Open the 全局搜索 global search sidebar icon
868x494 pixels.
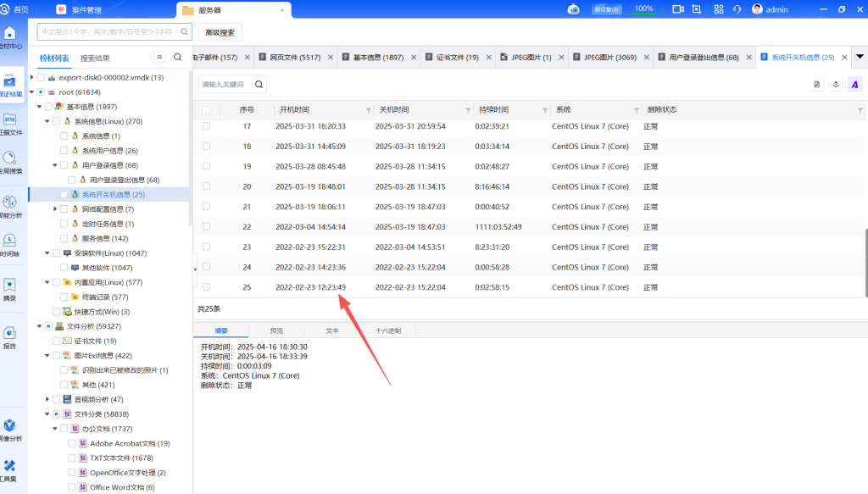[10, 161]
